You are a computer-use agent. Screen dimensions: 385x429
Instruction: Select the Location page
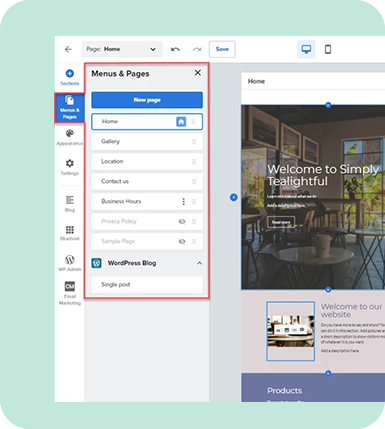click(x=147, y=162)
